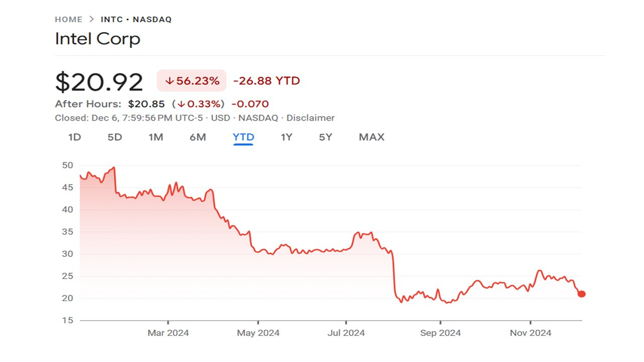Viewport: 644px width, 362px height.
Task: Select the 5D time range tab
Action: [x=115, y=137]
